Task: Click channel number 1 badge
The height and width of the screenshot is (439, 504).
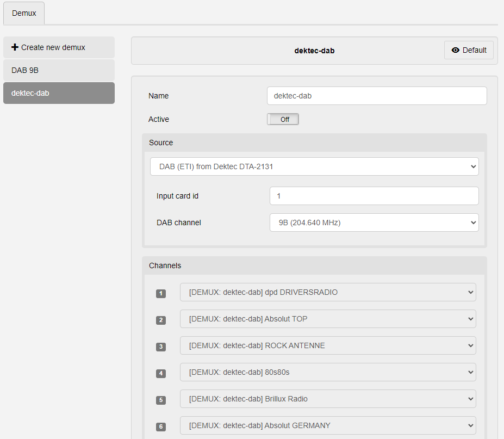Action: [x=161, y=294]
